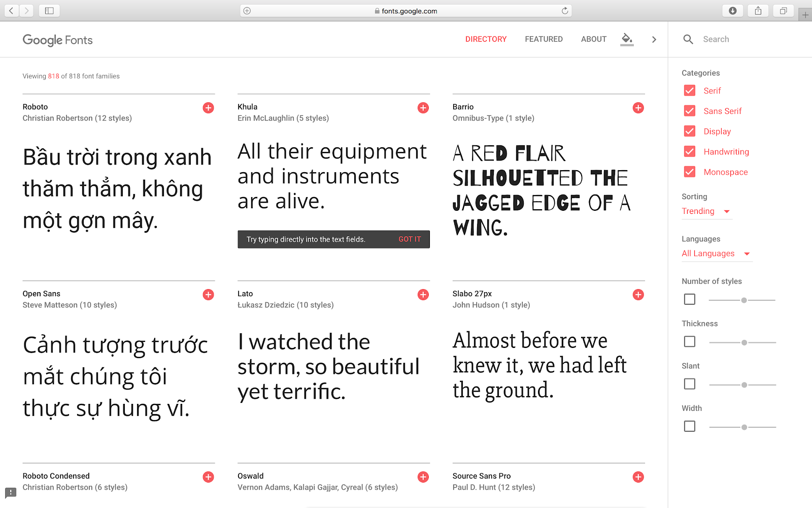Click the Google Fonts logo

point(57,40)
